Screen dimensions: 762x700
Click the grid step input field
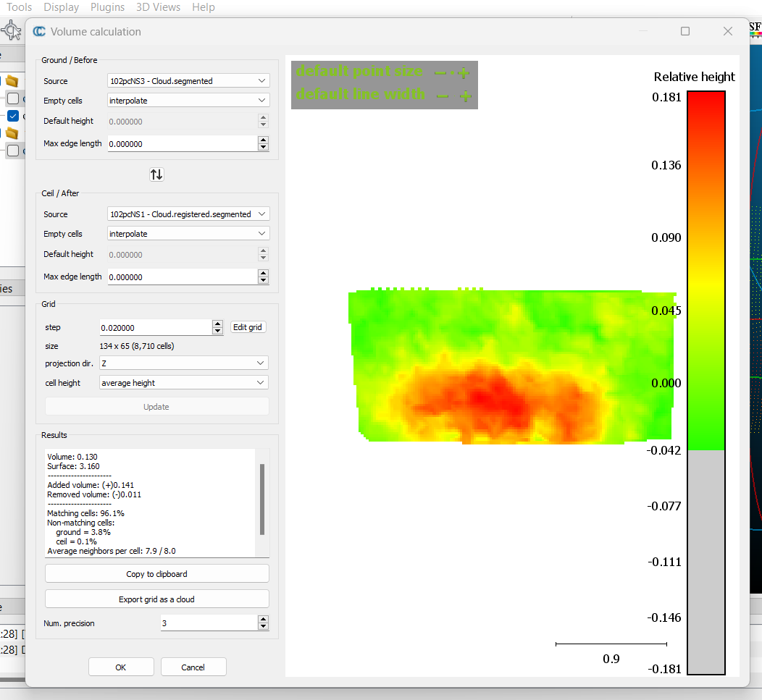click(155, 328)
